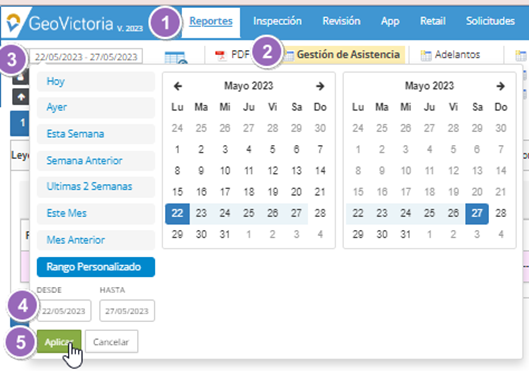Select day 25 in right calendar's selected week
529x371 pixels.
(x=429, y=213)
